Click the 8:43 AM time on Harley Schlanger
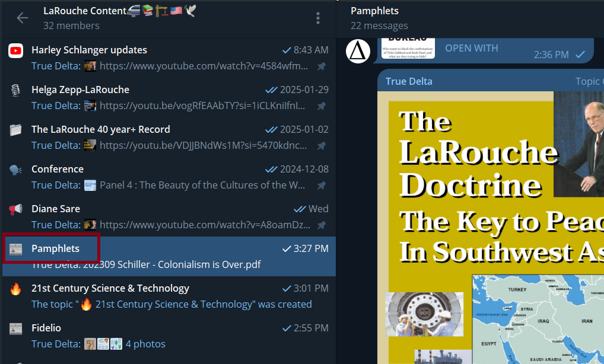 (311, 50)
